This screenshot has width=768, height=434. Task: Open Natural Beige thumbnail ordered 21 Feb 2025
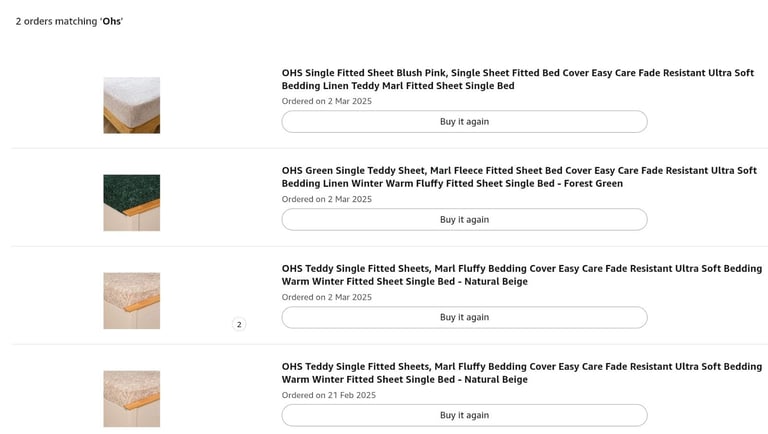coord(131,399)
